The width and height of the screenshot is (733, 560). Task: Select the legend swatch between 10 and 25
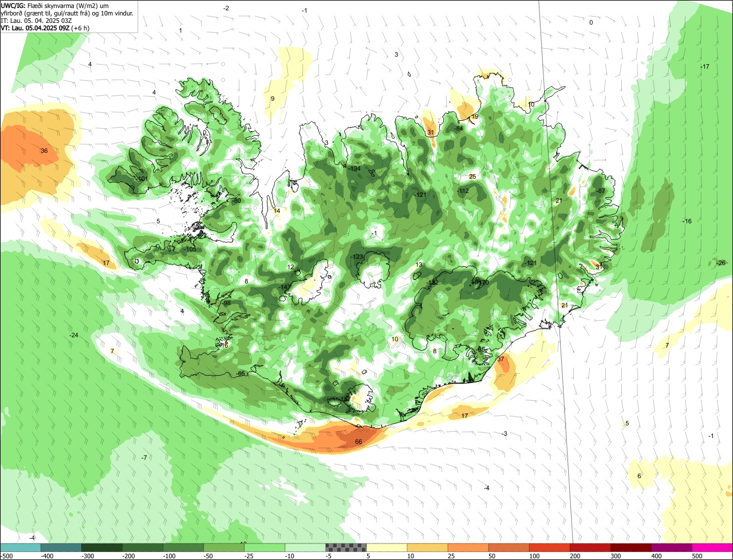tap(427, 548)
